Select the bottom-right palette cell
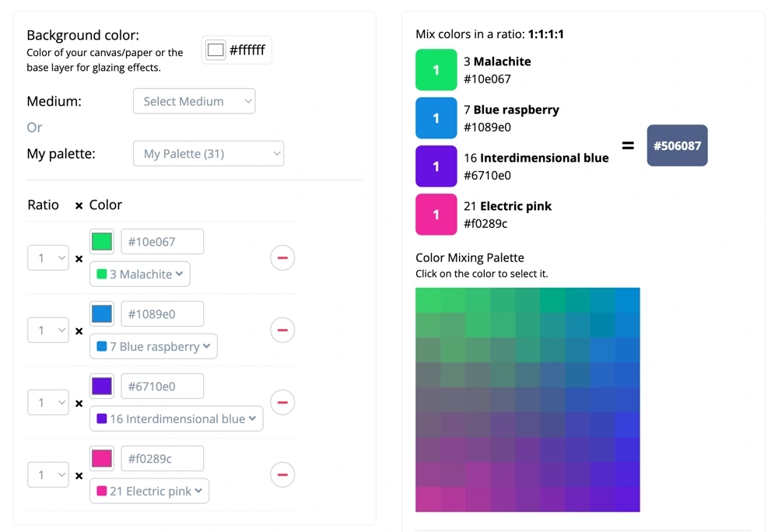Screen dimensions: 778x532 627,499
